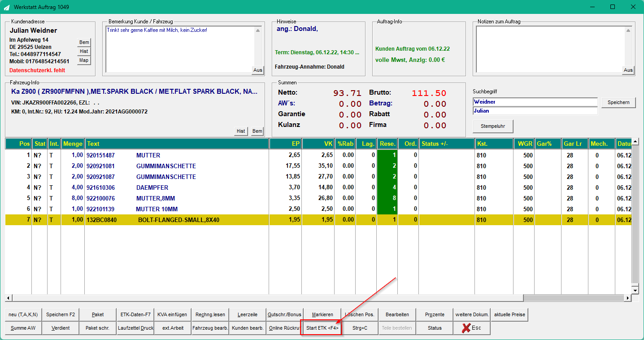
Task: Click the Prozente button
Action: 435,314
